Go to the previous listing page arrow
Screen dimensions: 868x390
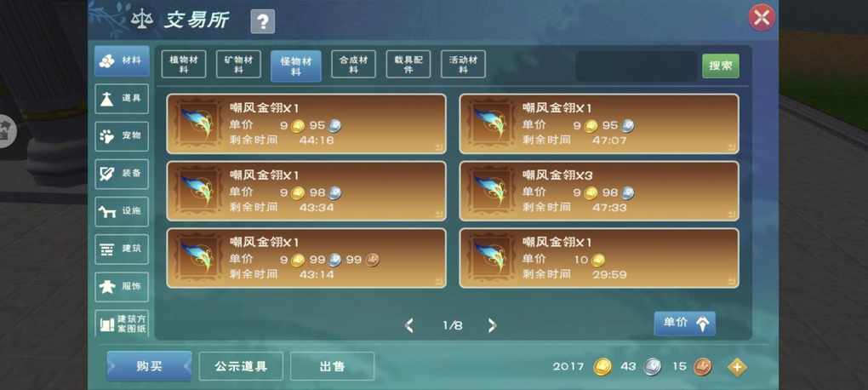click(x=409, y=326)
